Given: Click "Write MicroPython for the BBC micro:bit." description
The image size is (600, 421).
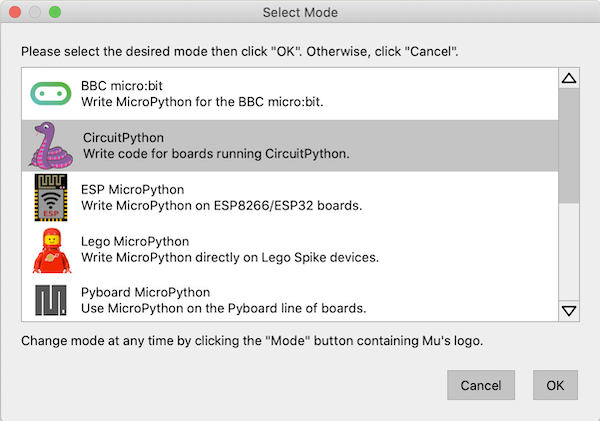Looking at the screenshot, I should (x=202, y=102).
